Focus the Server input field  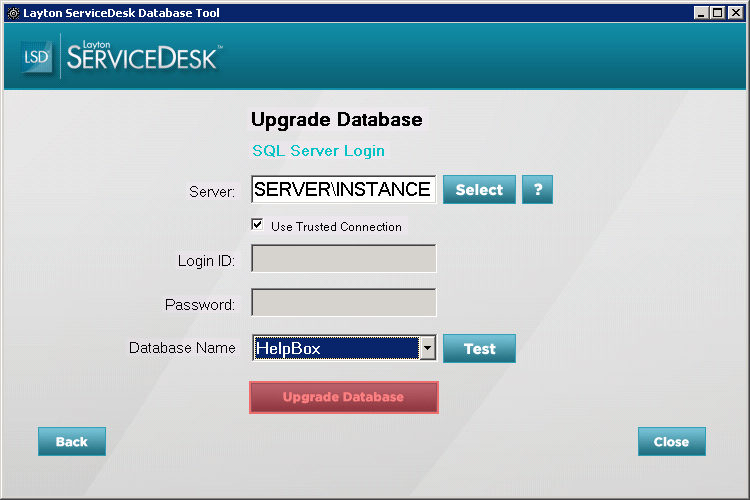pyautogui.click(x=343, y=189)
